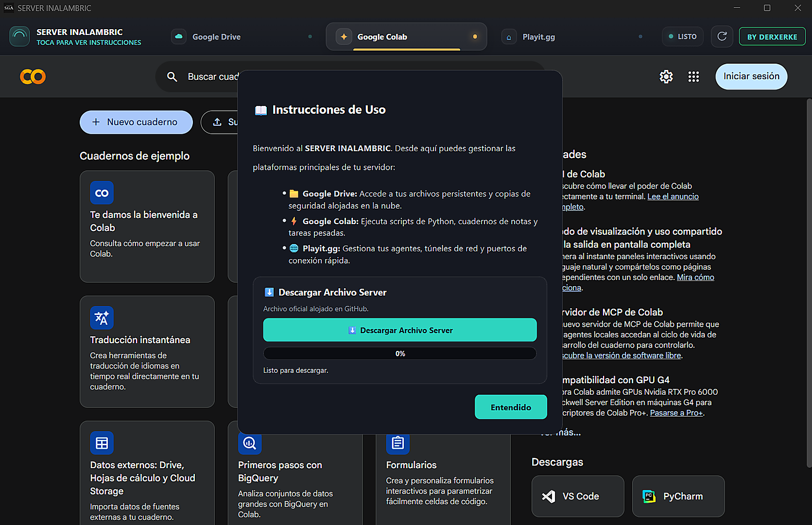Click the reload arrow icon
The height and width of the screenshot is (525, 812).
pos(722,36)
